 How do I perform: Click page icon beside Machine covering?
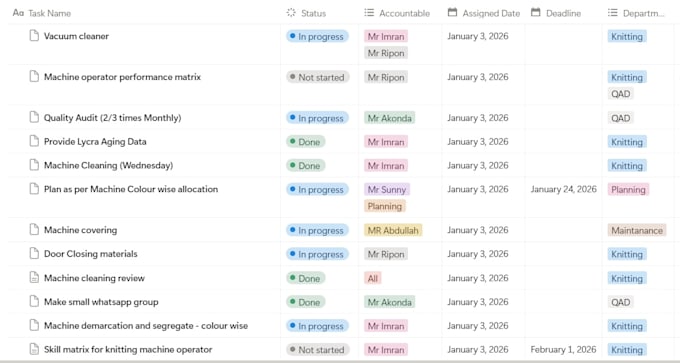[34, 229]
